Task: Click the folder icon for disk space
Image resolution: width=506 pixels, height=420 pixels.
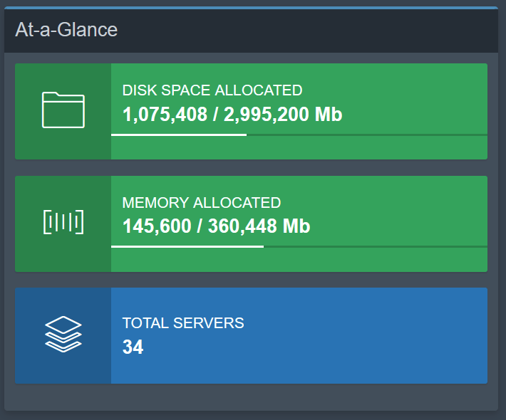Action: point(63,110)
